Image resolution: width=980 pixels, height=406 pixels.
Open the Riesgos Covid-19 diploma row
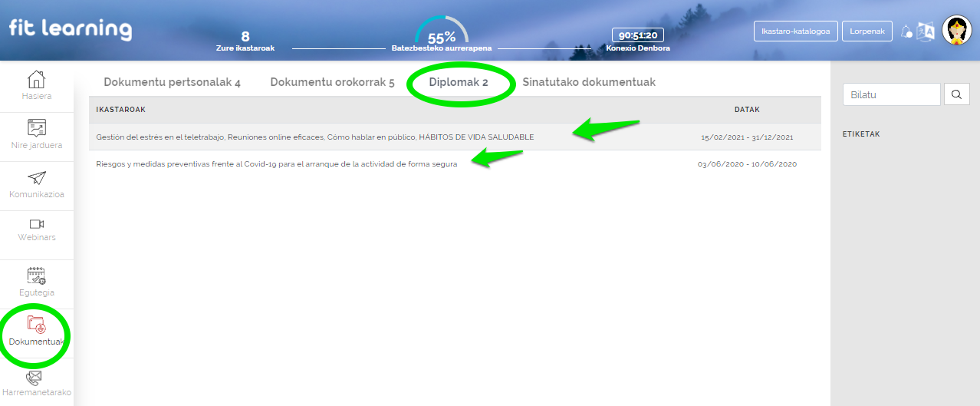276,164
